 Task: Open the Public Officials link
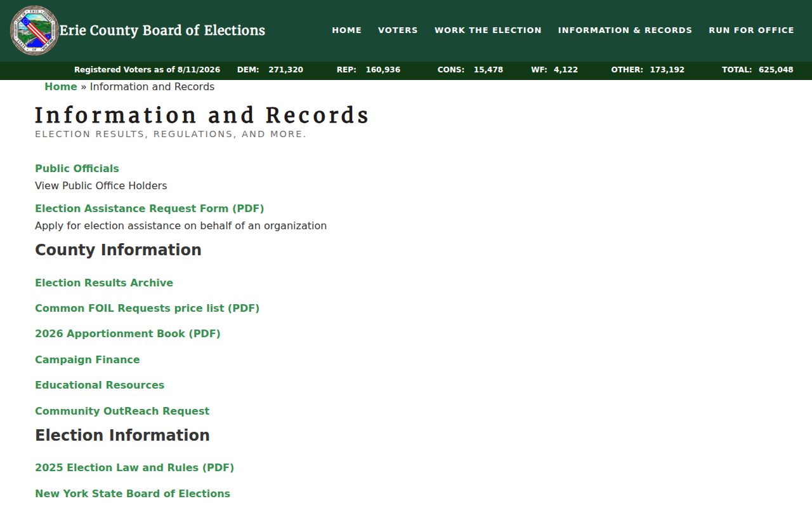click(x=77, y=168)
